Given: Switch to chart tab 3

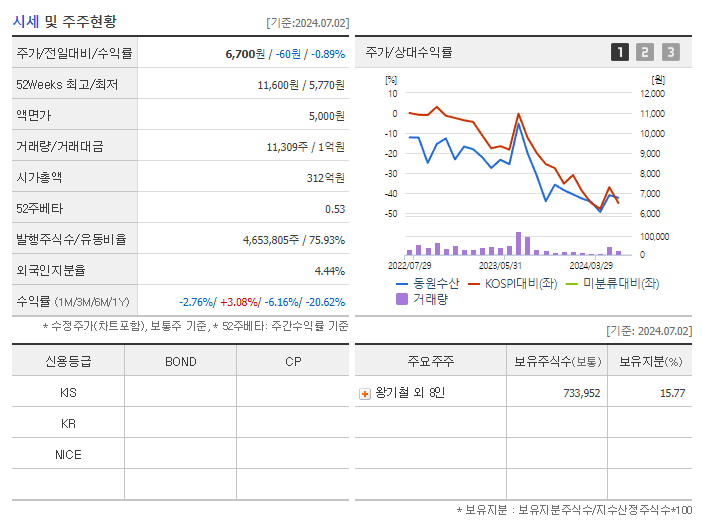Looking at the screenshot, I should [671, 52].
